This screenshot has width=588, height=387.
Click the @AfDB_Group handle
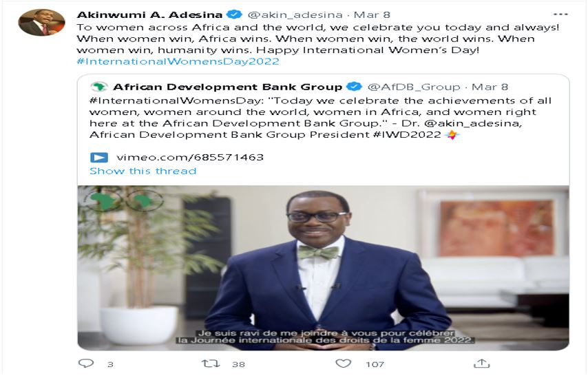point(414,87)
